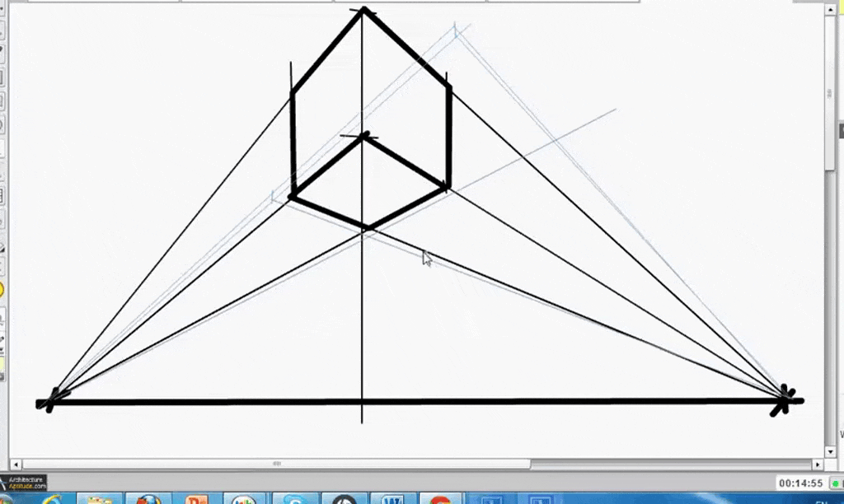Open Microsoft Word from the taskbar
The height and width of the screenshot is (504, 844).
click(392, 500)
